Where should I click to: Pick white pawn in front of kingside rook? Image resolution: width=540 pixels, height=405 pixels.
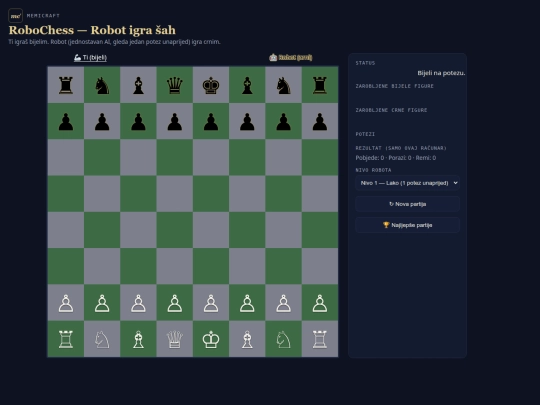[x=320, y=303]
